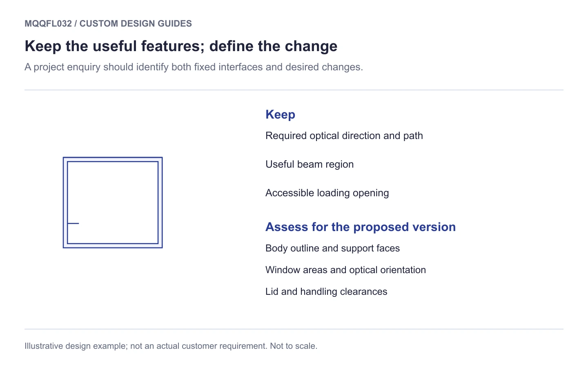Click the 'Accessible loading opening' item
Screen dimensions: 588x368
[x=327, y=193]
